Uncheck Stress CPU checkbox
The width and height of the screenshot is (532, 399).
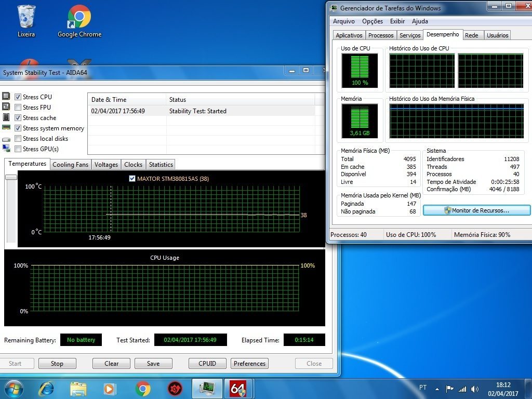click(18, 97)
